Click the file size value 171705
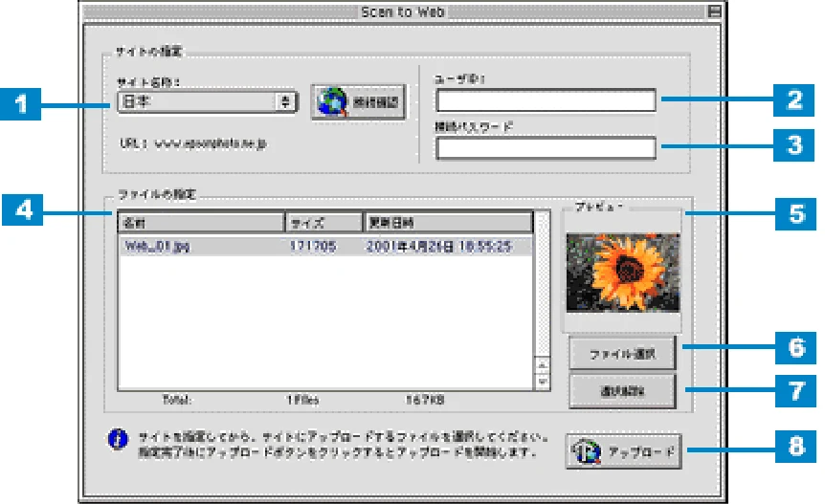This screenshot has width=825, height=504. (313, 246)
